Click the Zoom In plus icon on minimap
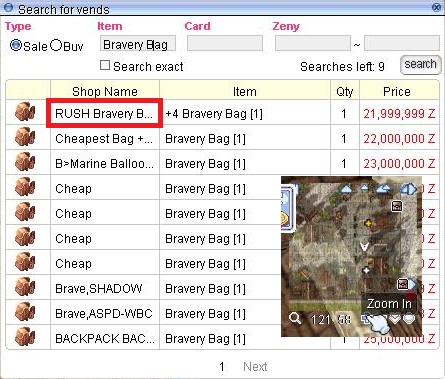The width and height of the screenshot is (445, 379). pyautogui.click(x=365, y=319)
